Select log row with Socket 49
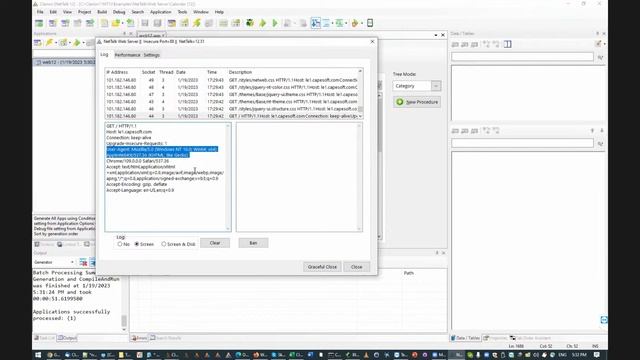 pos(231,80)
